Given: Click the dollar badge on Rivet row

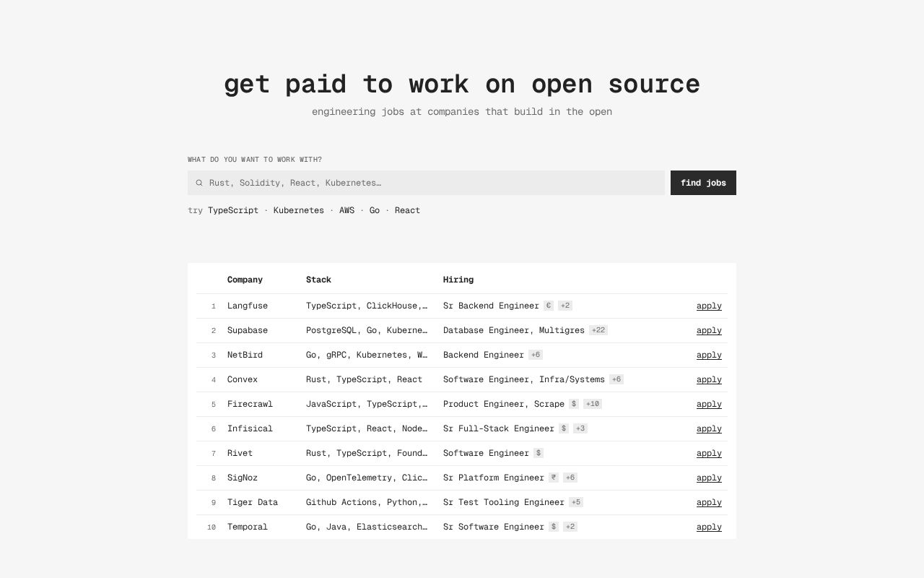Looking at the screenshot, I should click(539, 453).
